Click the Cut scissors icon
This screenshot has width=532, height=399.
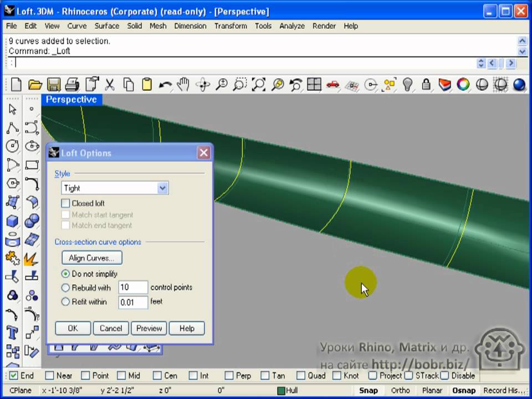pyautogui.click(x=110, y=84)
